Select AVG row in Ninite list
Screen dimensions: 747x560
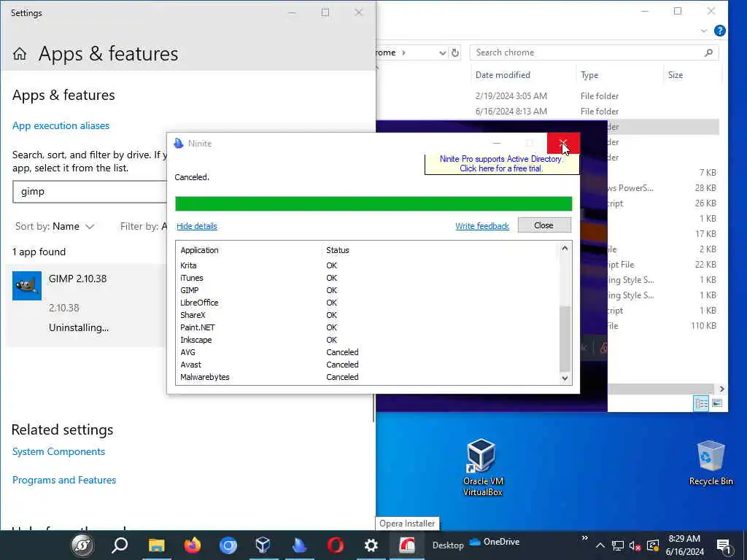pos(368,352)
